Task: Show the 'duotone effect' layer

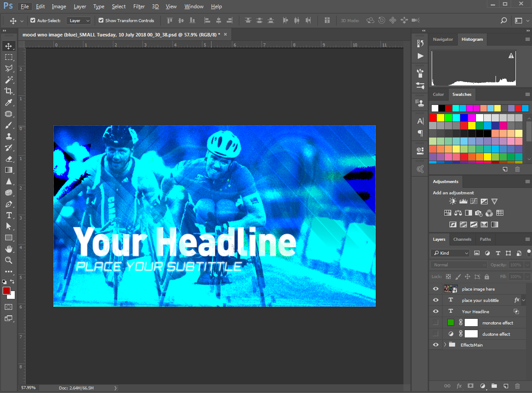Action: point(436,334)
